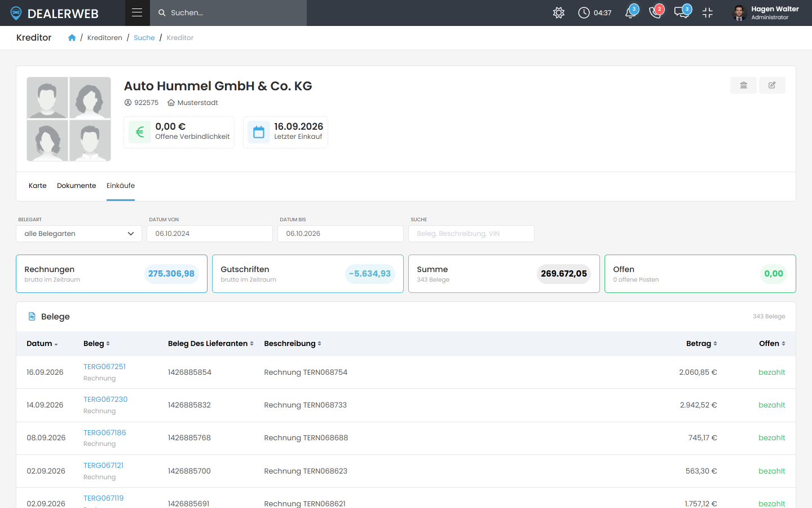Screen dimensions: 812x508
Task: Click the edit pencil button for the creditor
Action: pyautogui.click(x=772, y=85)
